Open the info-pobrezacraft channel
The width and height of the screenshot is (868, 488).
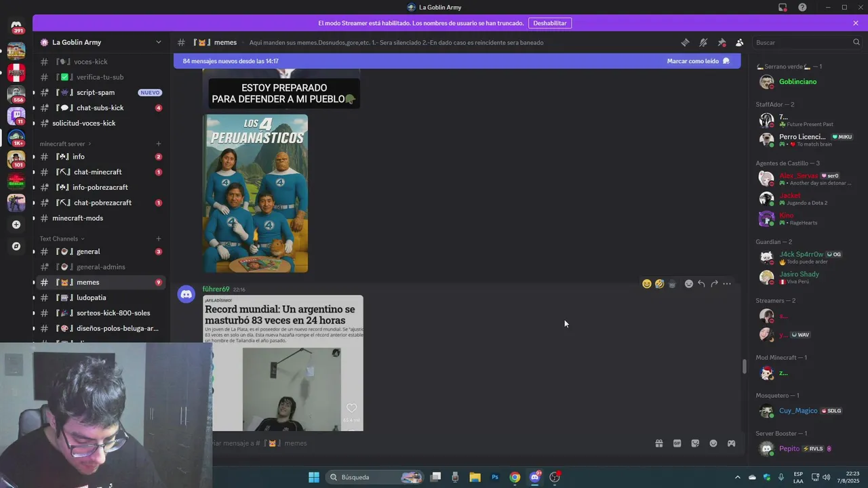101,187
